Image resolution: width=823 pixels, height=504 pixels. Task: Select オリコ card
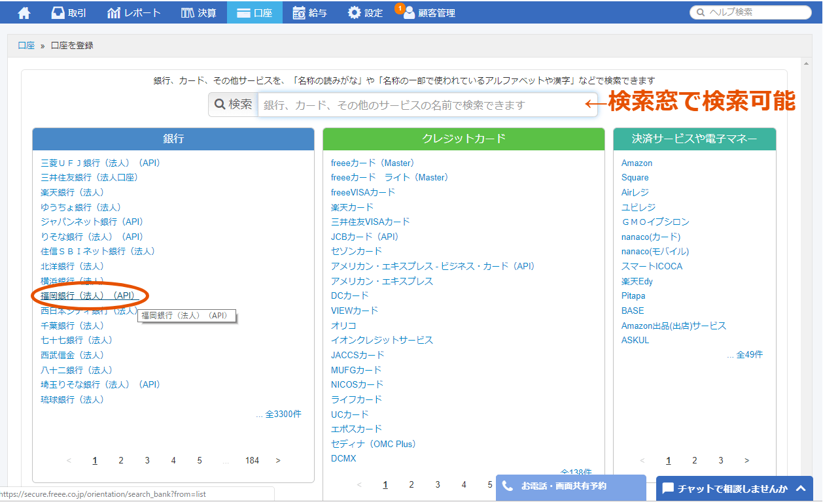click(x=343, y=326)
